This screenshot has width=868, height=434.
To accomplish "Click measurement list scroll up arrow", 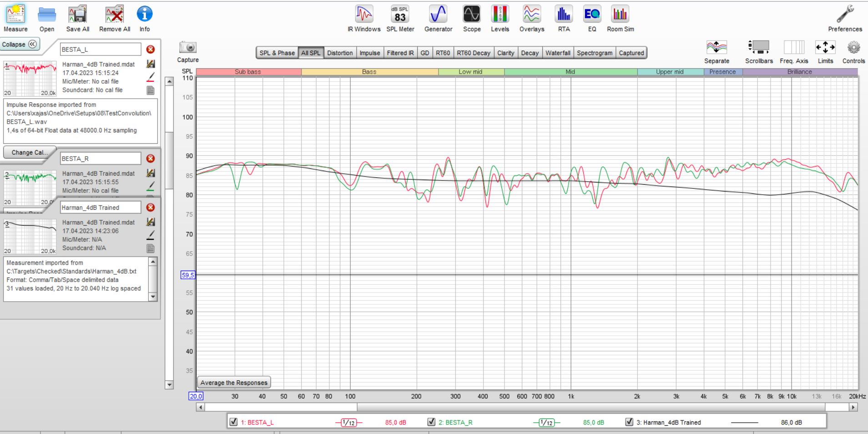I will coord(169,81).
